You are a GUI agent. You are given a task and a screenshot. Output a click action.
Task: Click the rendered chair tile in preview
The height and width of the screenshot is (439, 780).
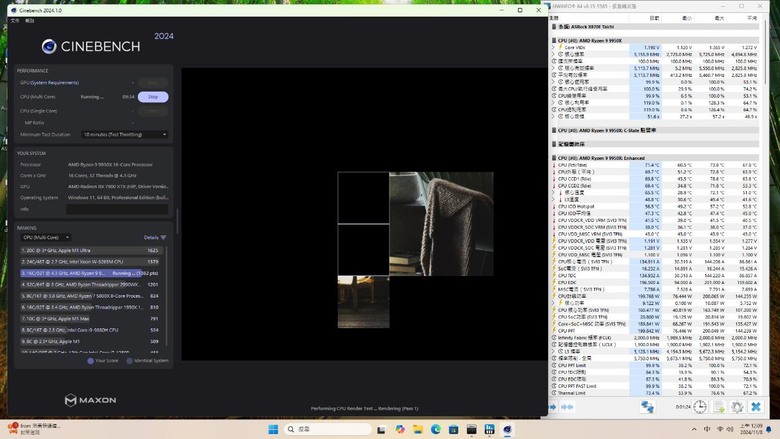click(441, 224)
